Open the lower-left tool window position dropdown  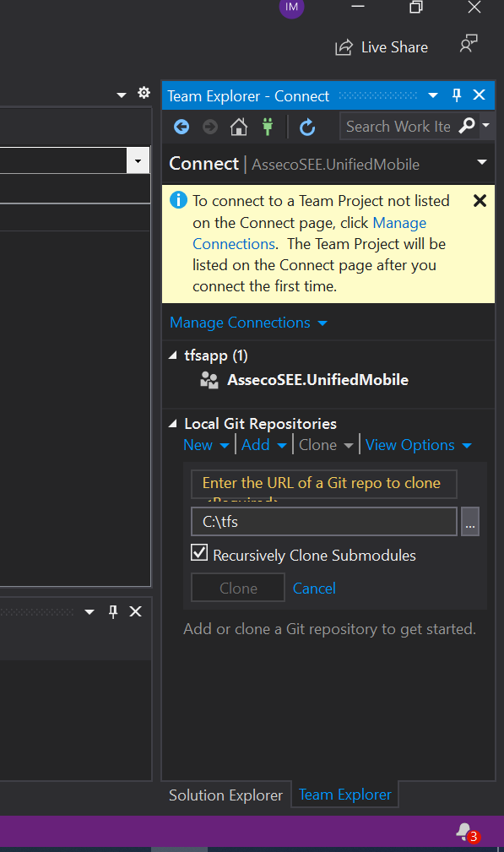(89, 612)
